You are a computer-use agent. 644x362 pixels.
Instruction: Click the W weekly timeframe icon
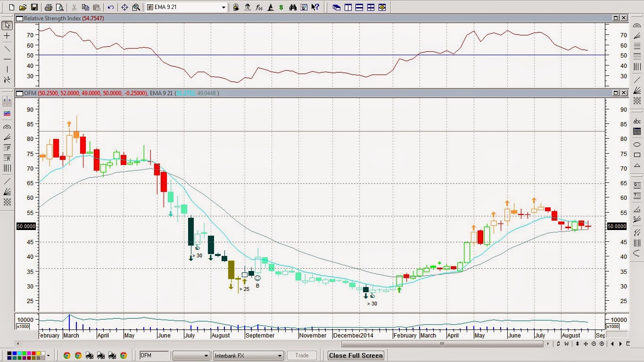[567, 344]
